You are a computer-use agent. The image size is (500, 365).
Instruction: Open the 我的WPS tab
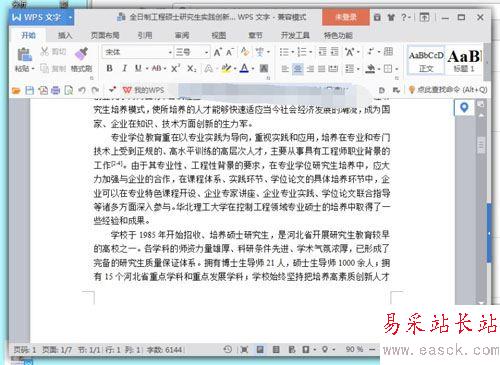click(x=144, y=90)
